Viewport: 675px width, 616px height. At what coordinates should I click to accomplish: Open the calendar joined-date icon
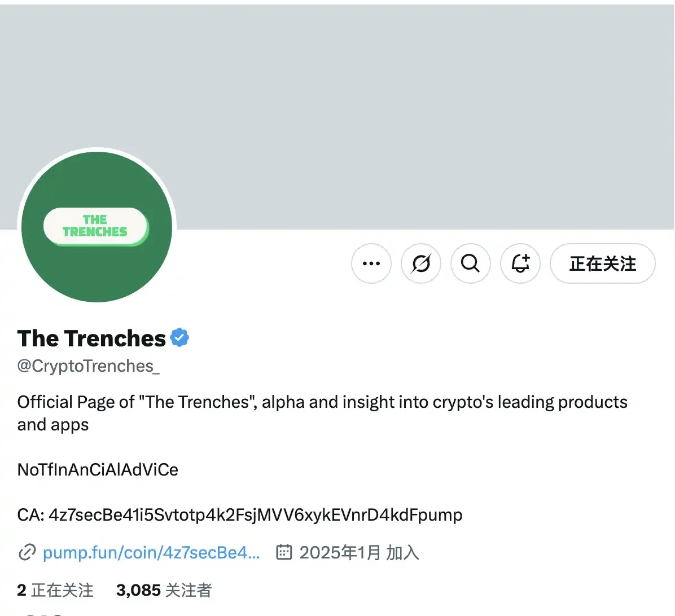284,552
